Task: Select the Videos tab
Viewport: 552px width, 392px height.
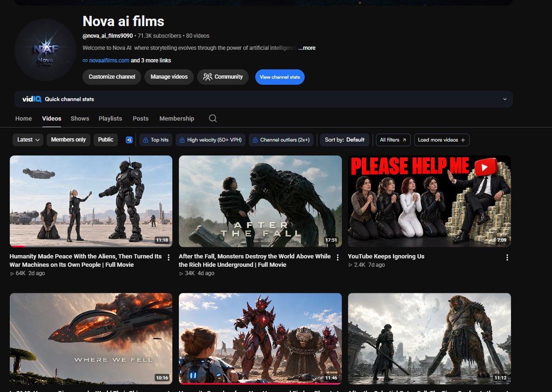Action: coord(52,119)
